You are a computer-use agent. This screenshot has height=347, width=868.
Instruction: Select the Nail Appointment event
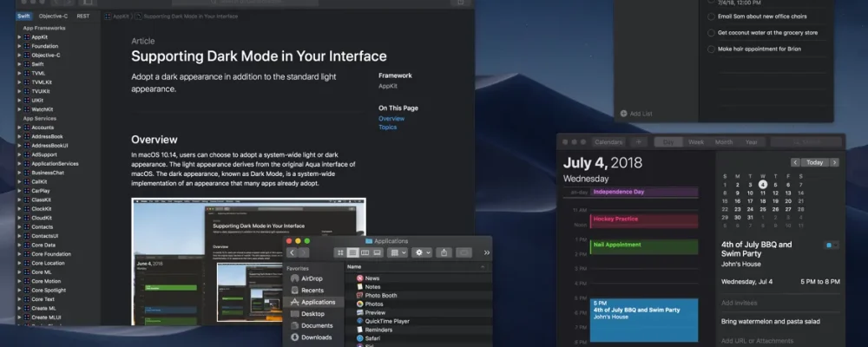point(644,247)
